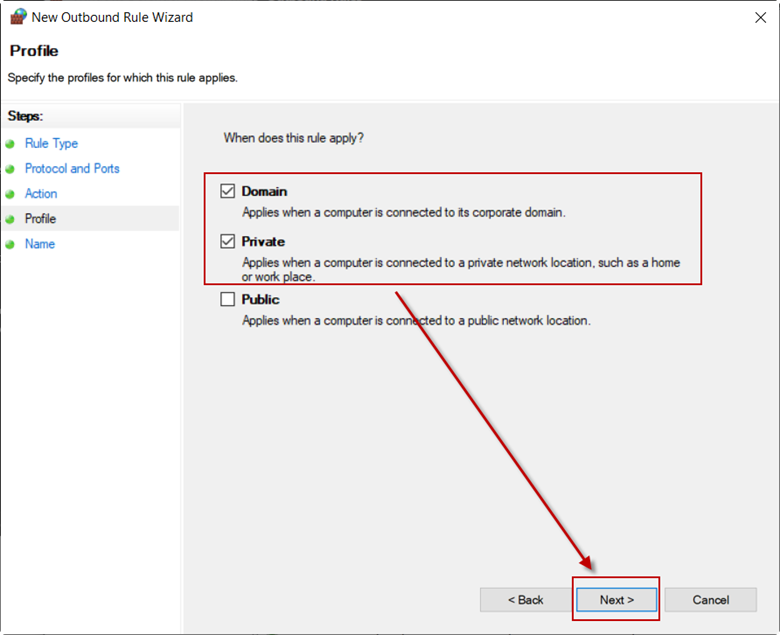Uncheck the Domain profile checkbox
This screenshot has height=635, width=780.
pyautogui.click(x=227, y=191)
